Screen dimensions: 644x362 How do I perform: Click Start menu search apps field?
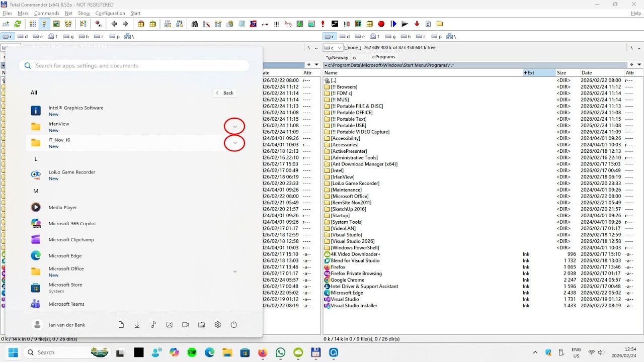134,65
